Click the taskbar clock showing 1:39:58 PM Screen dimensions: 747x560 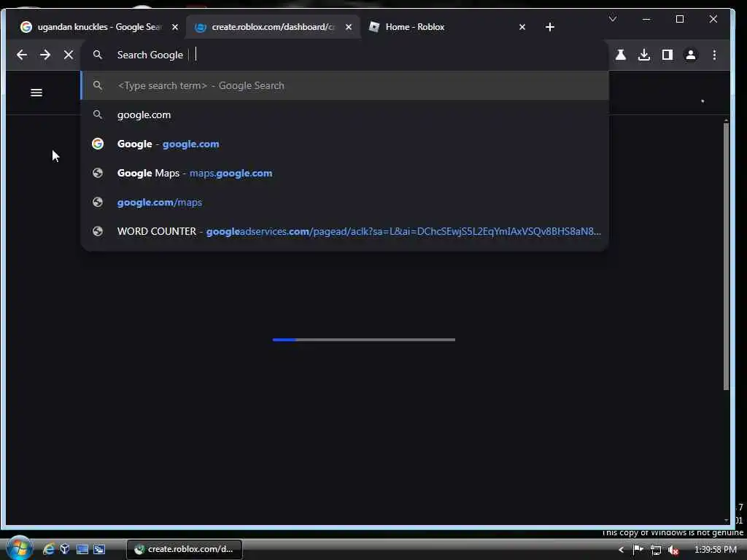tap(715, 550)
